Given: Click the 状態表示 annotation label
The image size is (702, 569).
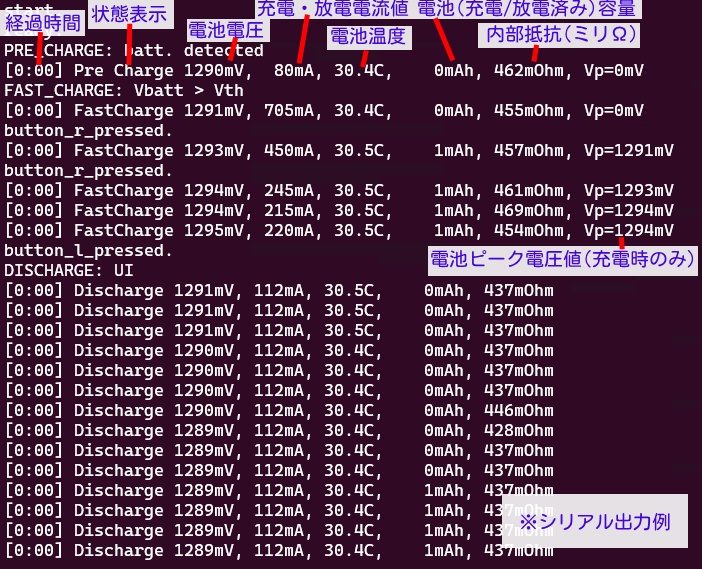Looking at the screenshot, I should click(130, 14).
